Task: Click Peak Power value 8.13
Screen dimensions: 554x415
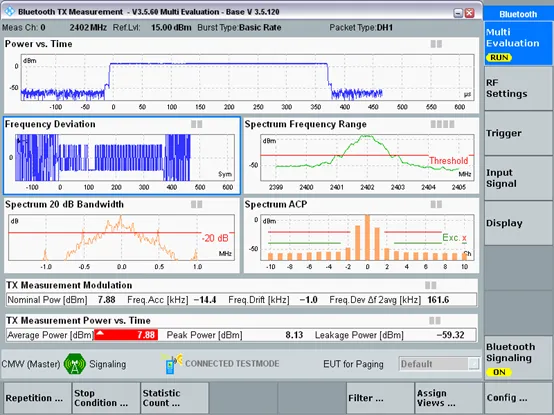Action: (294, 335)
